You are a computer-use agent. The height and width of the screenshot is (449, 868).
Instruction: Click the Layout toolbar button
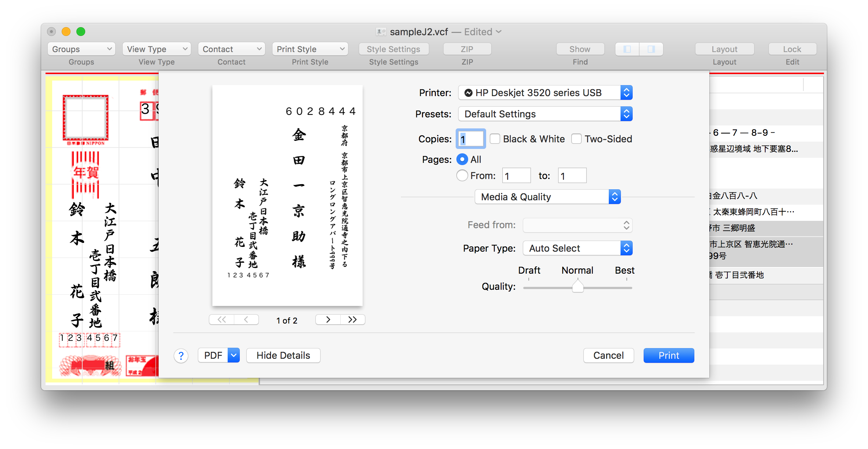pos(724,49)
